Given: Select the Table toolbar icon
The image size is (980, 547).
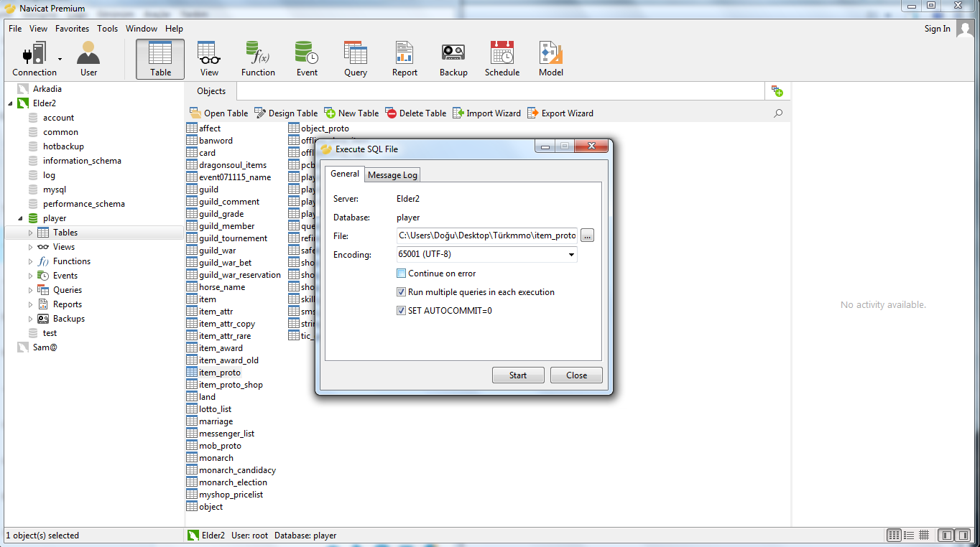Looking at the screenshot, I should coord(160,59).
